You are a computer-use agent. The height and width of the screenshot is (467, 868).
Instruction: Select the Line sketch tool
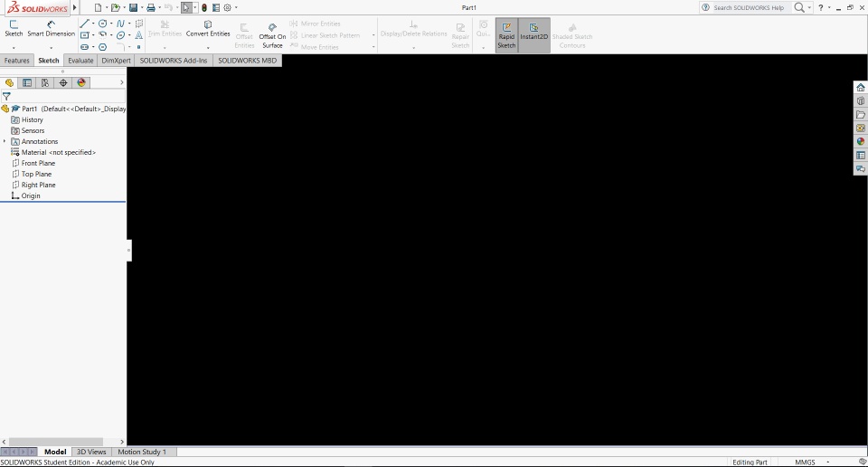tap(84, 24)
